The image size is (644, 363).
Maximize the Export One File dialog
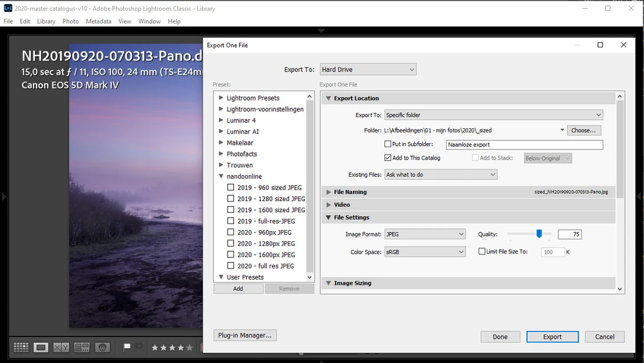tap(600, 45)
